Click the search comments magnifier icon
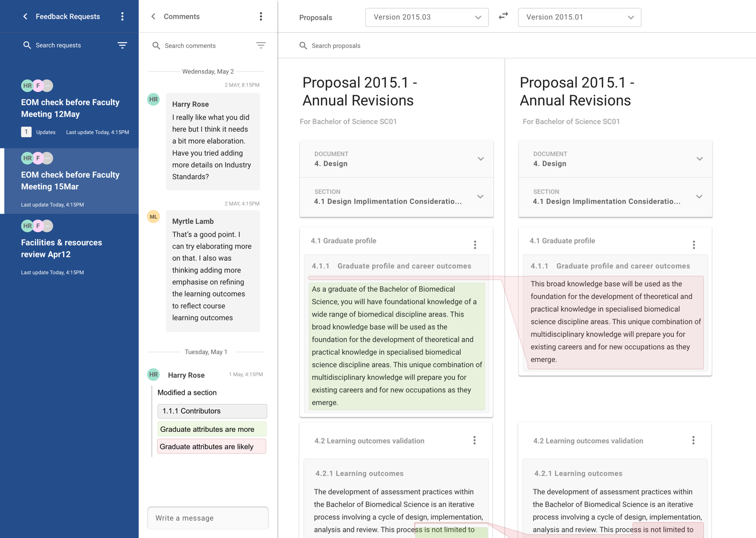756x538 pixels. [x=156, y=46]
